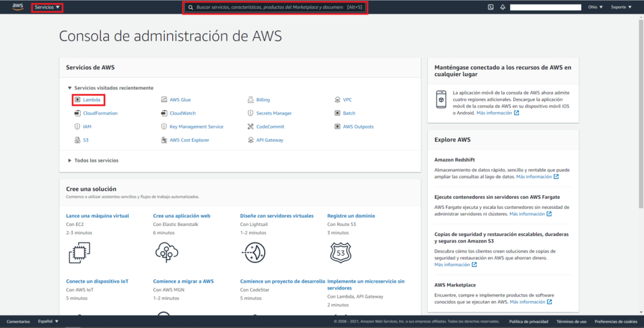Click the AWS logo in top bar
Viewport: 644px width, 328px height.
17,7
